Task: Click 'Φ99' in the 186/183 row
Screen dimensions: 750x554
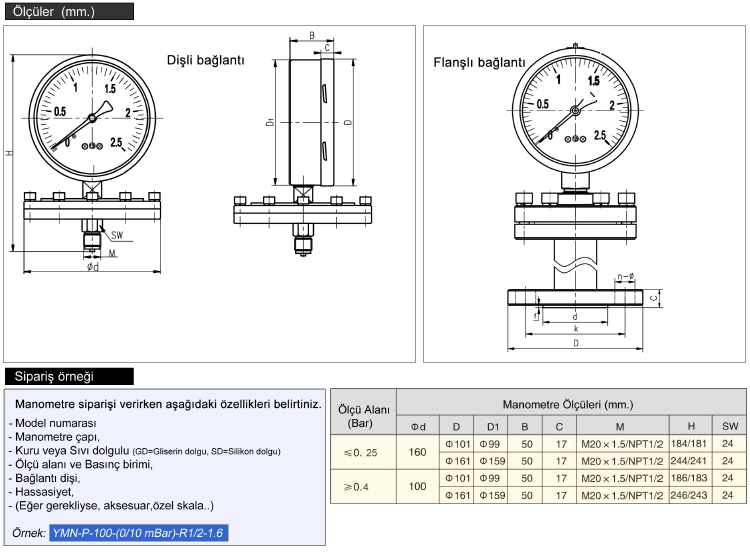Action: click(489, 478)
